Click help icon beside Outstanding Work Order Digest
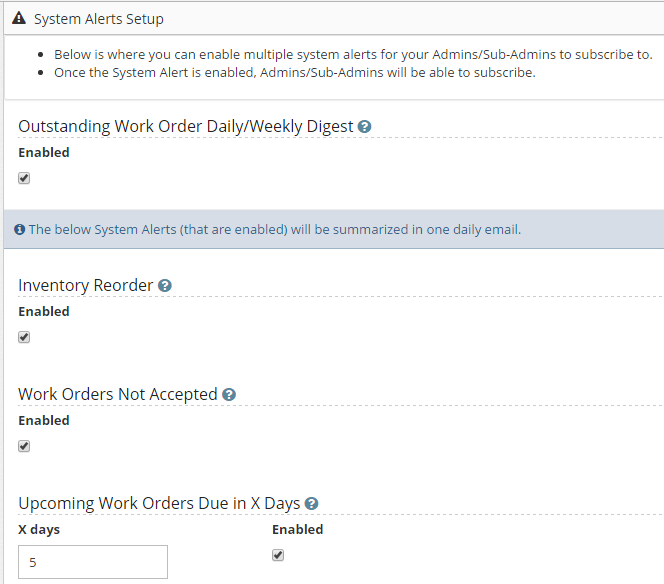The width and height of the screenshot is (664, 584). pos(364,127)
